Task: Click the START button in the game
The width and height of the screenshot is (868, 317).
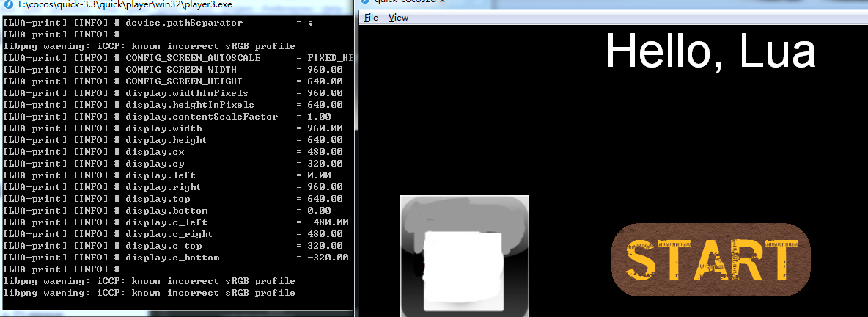Action: [x=711, y=260]
